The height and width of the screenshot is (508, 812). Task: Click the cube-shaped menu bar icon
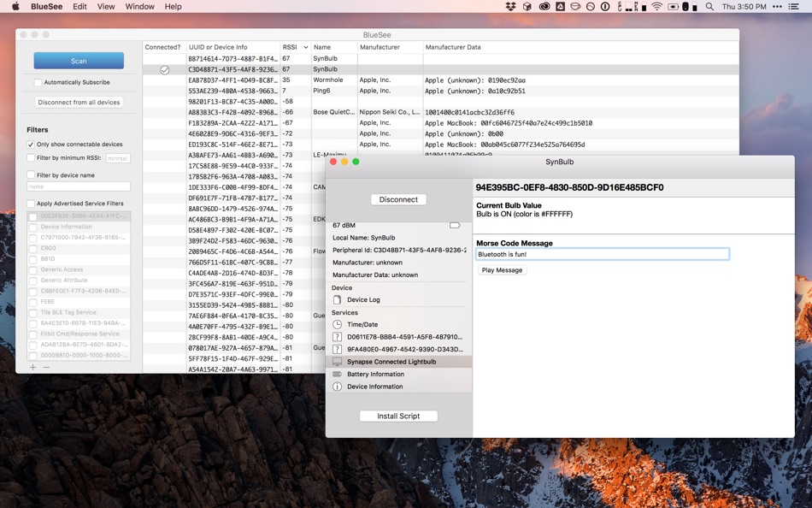[x=527, y=7]
